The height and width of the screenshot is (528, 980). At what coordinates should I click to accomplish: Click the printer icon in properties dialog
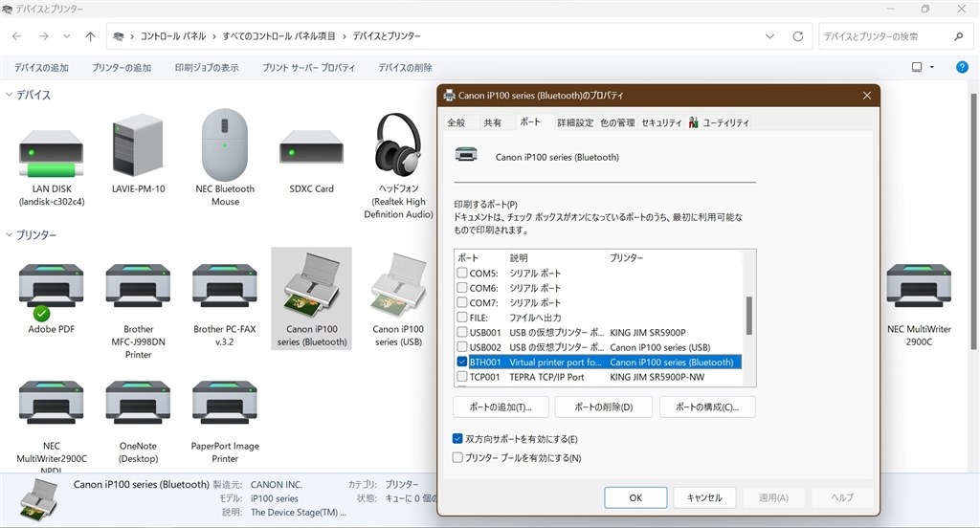[466, 154]
